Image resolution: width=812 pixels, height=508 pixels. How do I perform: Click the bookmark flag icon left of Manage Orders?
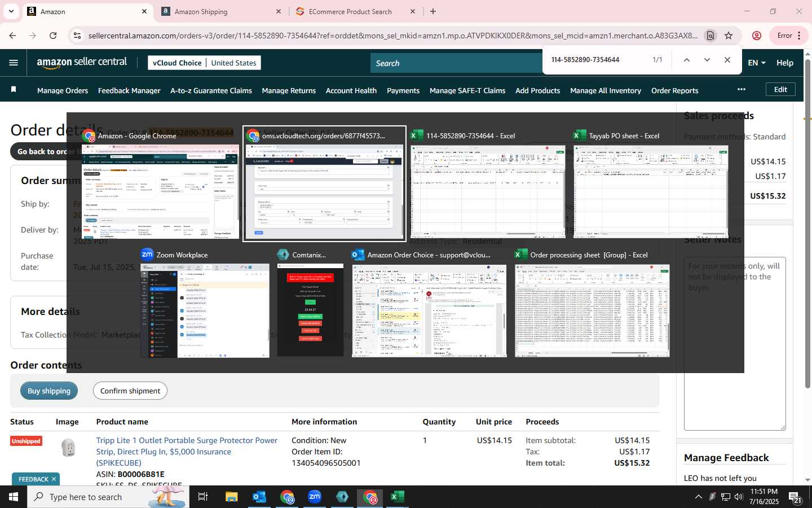14,90
